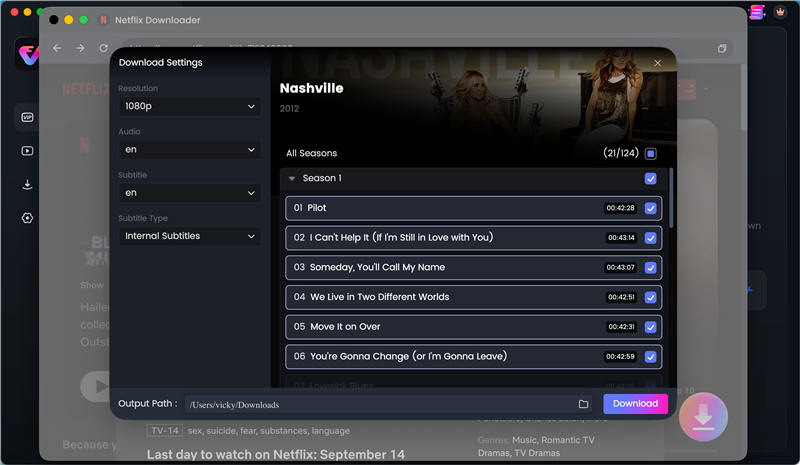The width and height of the screenshot is (800, 465).
Task: Uncheck episode 04 We Live in Two Different Worlds
Action: tap(651, 298)
